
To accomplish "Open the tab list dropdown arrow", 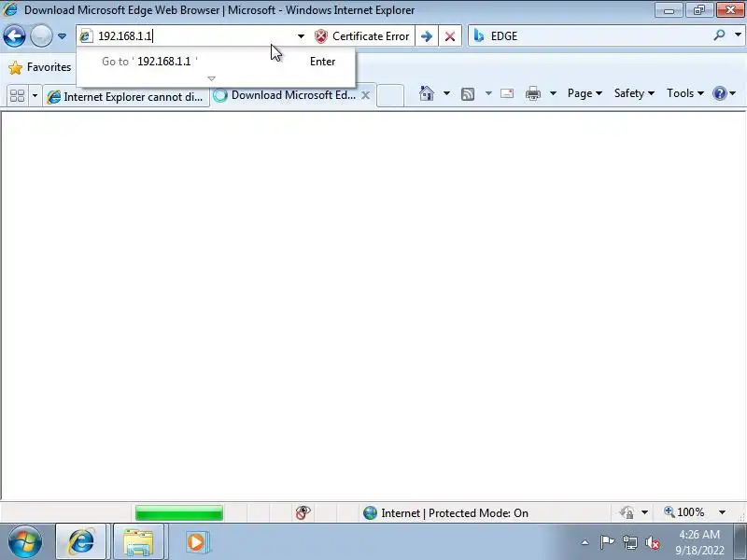I will (x=35, y=96).
